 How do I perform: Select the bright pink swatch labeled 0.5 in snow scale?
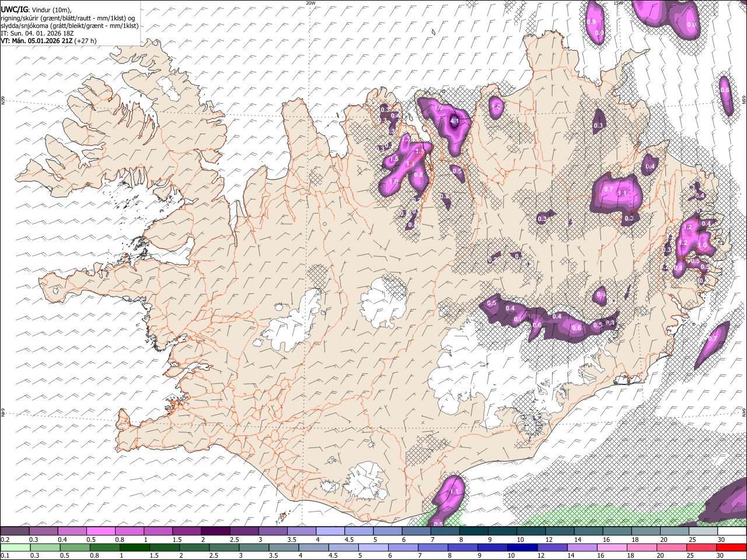[x=100, y=531]
